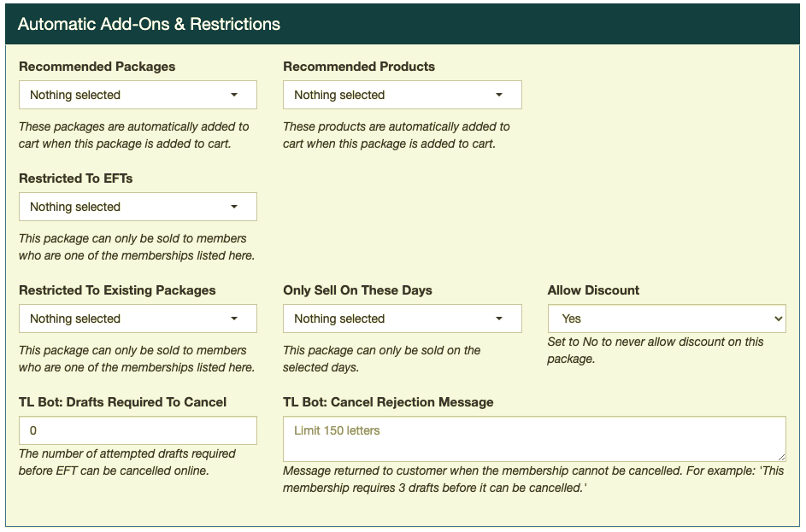Click the resize handle of the rejection message textarea
Viewport: 806px width, 532px height.
coord(781,457)
